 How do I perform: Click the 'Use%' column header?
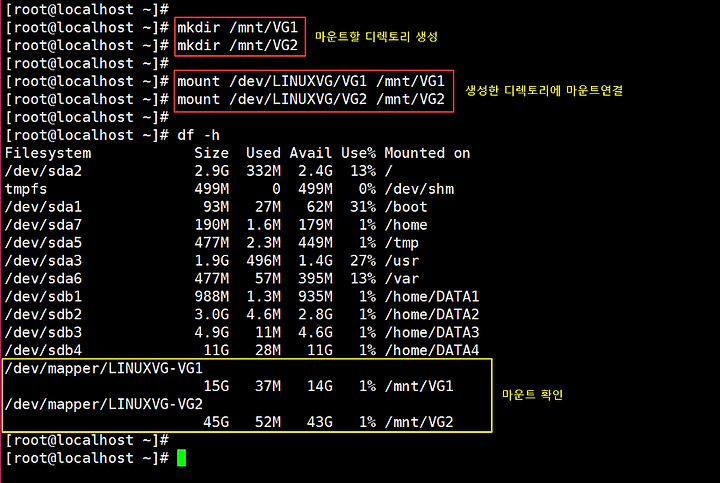[358, 153]
